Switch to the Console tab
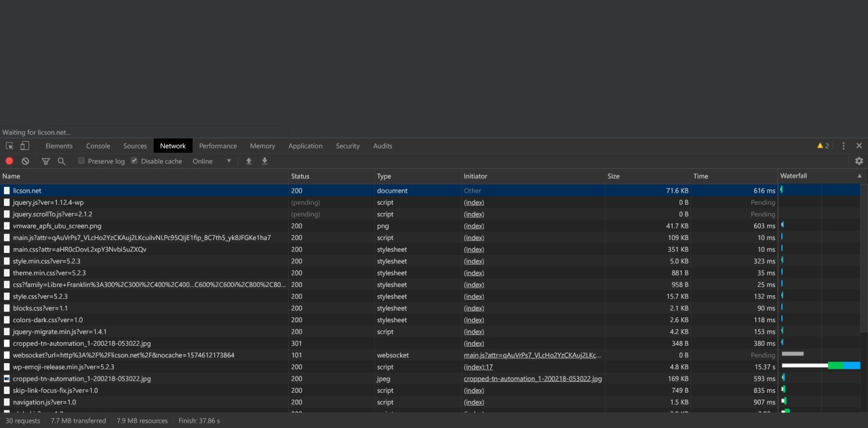The image size is (868, 428). 98,146
